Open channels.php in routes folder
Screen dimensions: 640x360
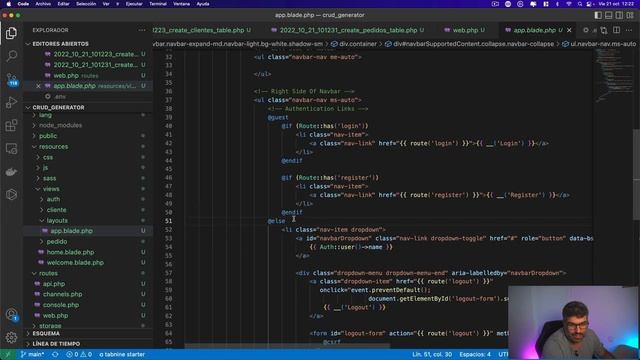point(62,294)
